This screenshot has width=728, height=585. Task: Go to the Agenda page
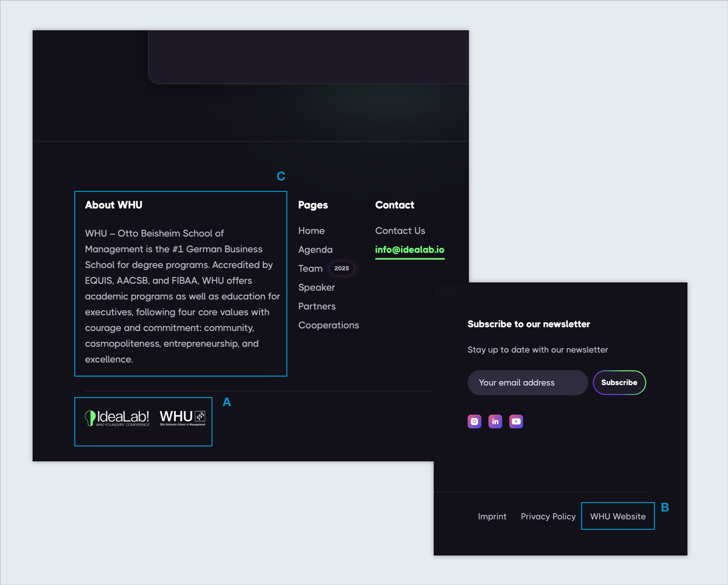point(315,250)
